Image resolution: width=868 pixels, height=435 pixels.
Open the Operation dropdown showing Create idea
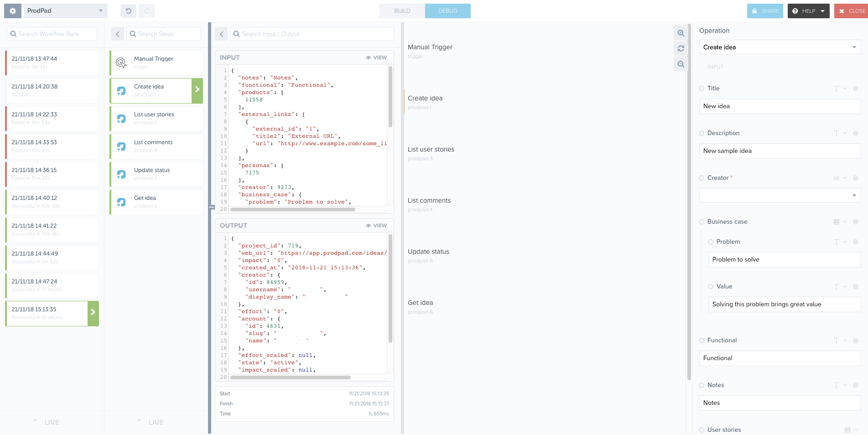[780, 47]
